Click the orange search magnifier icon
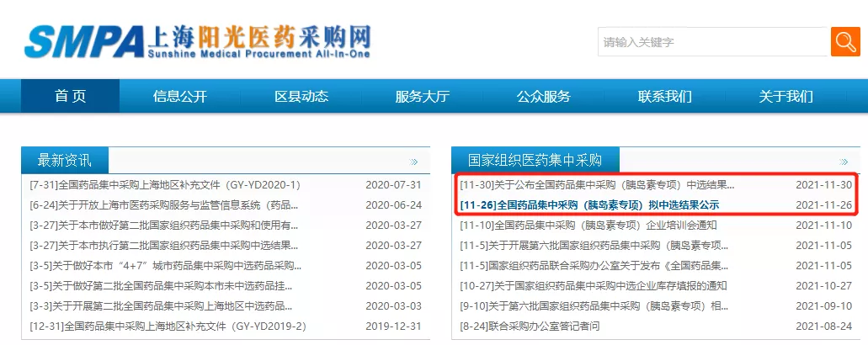 845,41
